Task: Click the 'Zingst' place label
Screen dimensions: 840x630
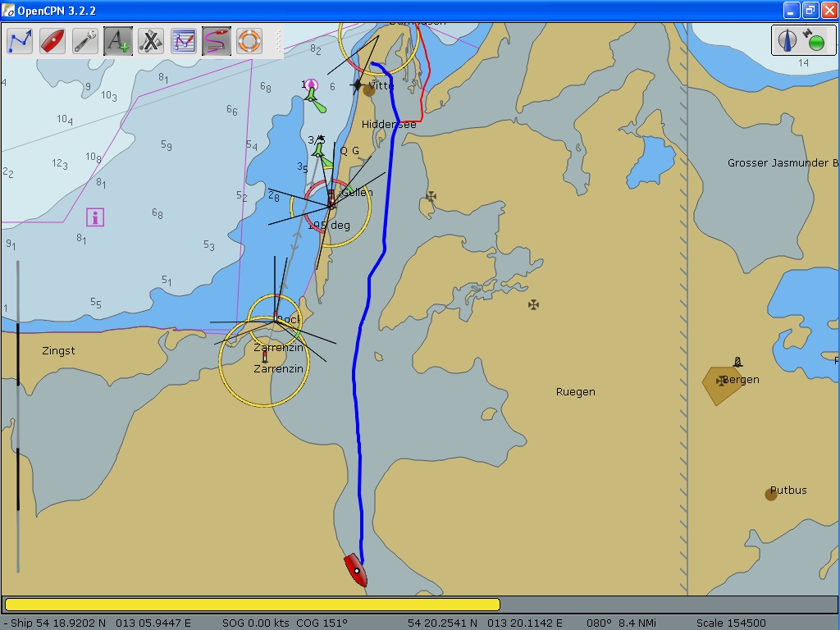Action: (58, 351)
